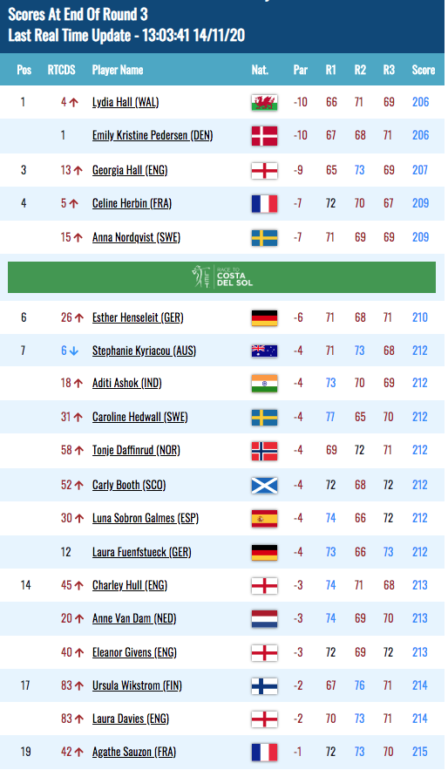Click the Australia flag next to Stephanie Kyriacou

point(264,351)
